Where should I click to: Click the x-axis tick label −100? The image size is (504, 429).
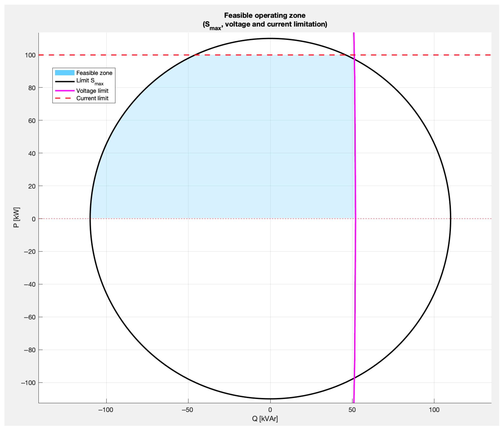[x=106, y=410]
